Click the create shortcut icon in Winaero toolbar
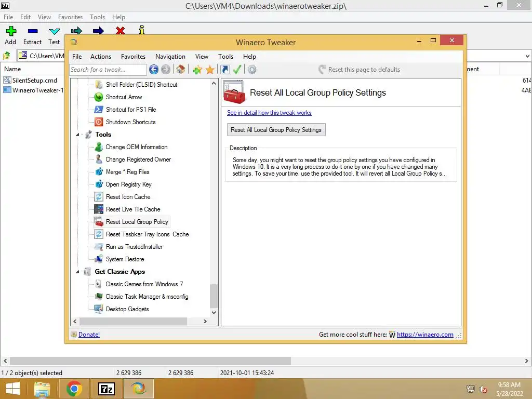This screenshot has width=532, height=399. [x=224, y=70]
